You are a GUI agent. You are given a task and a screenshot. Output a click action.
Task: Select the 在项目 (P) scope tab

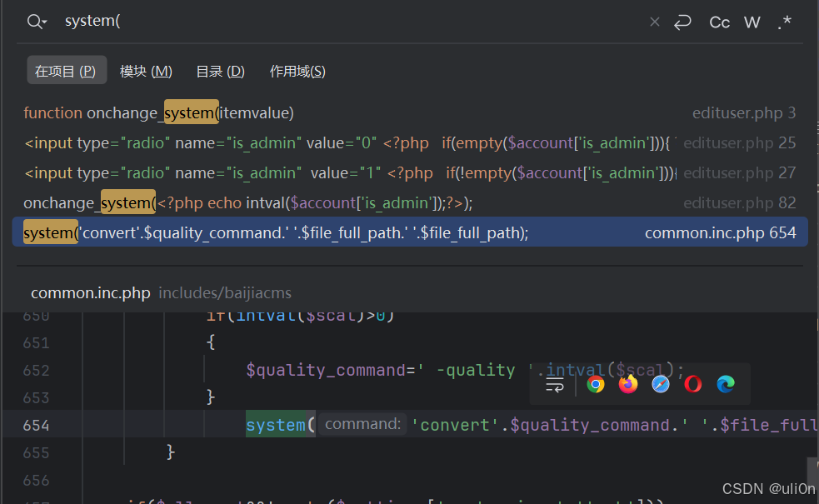(67, 71)
